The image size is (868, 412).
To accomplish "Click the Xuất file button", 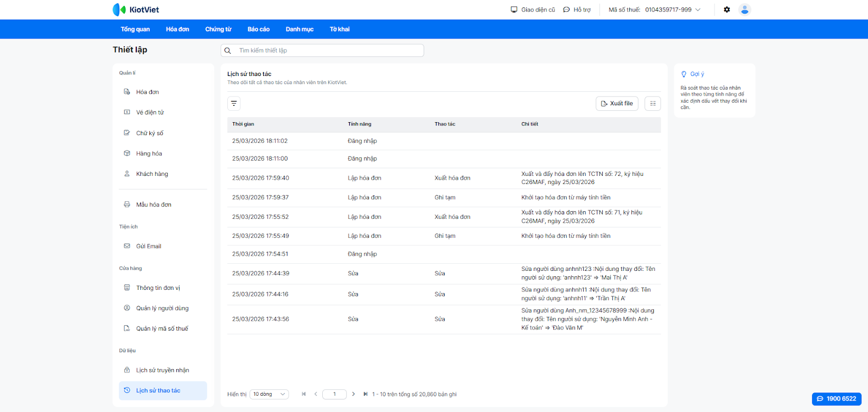I will [x=617, y=104].
